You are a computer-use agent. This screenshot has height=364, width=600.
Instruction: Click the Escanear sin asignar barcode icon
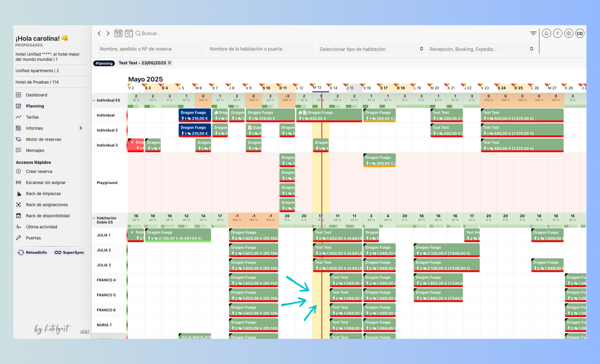click(19, 182)
